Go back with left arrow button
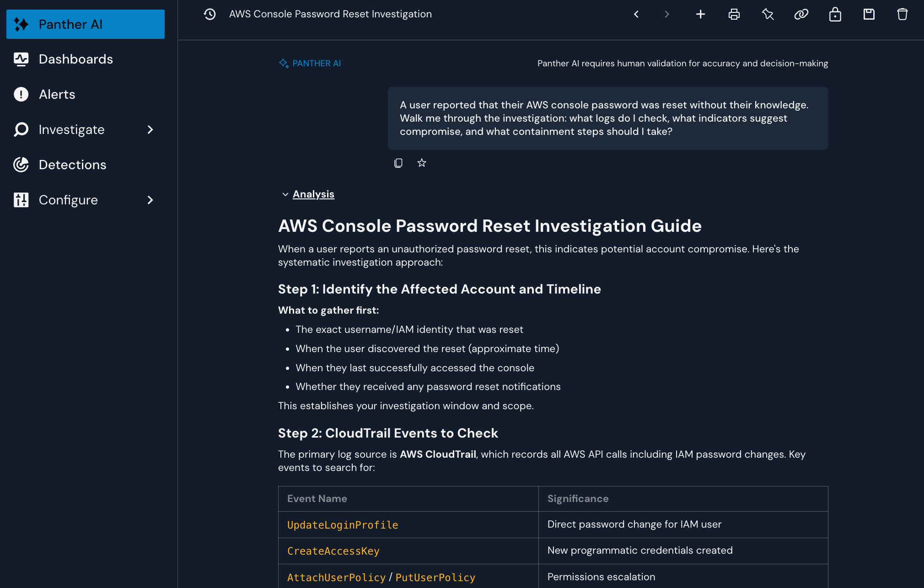Screen dimensions: 924x588 tap(636, 14)
